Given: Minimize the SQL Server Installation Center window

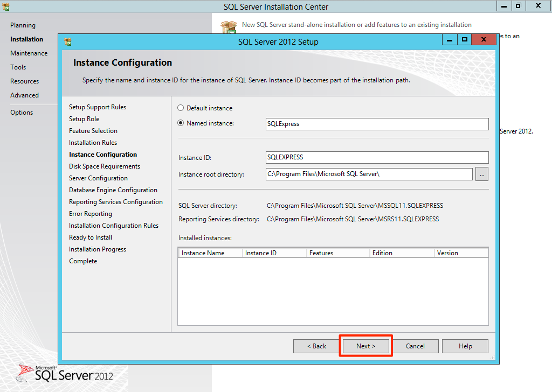Looking at the screenshot, I should tap(504, 6).
